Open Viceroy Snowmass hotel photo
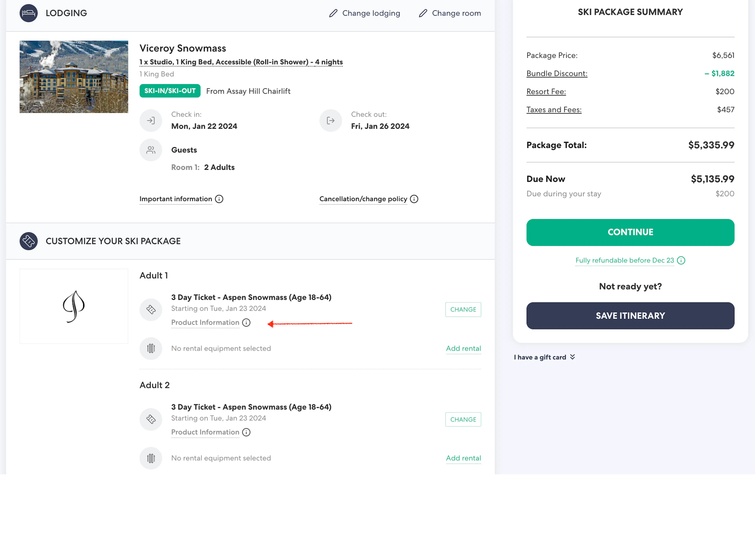Image resolution: width=755 pixels, height=560 pixels. [x=74, y=77]
